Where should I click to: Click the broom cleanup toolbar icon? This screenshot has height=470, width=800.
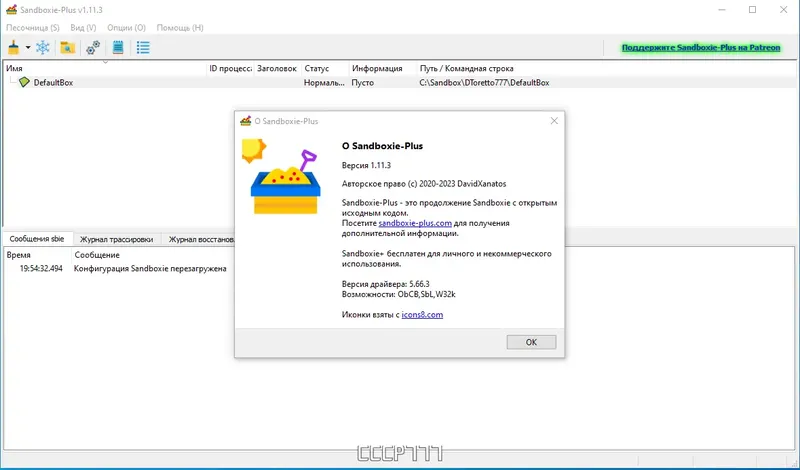[x=14, y=47]
